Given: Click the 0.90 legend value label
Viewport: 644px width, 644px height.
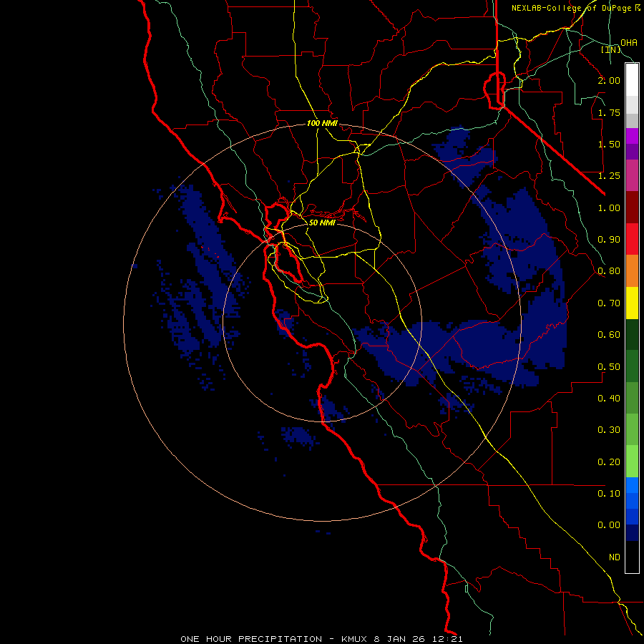Looking at the screenshot, I should (609, 240).
